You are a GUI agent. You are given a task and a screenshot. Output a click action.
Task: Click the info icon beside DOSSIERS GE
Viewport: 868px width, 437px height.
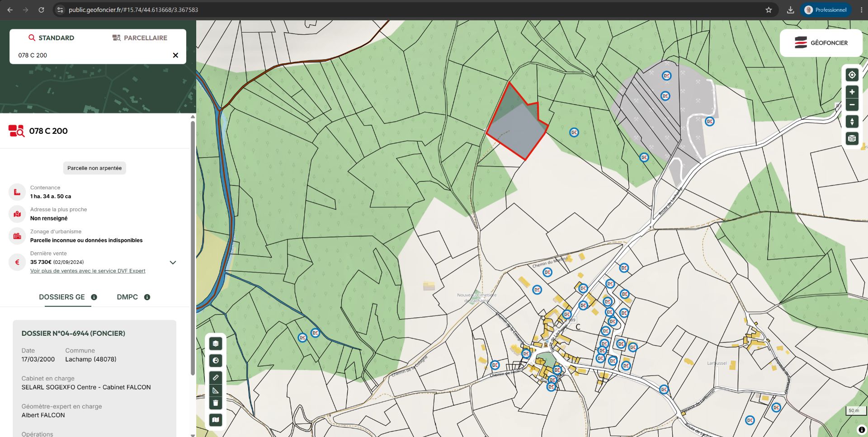(x=94, y=297)
